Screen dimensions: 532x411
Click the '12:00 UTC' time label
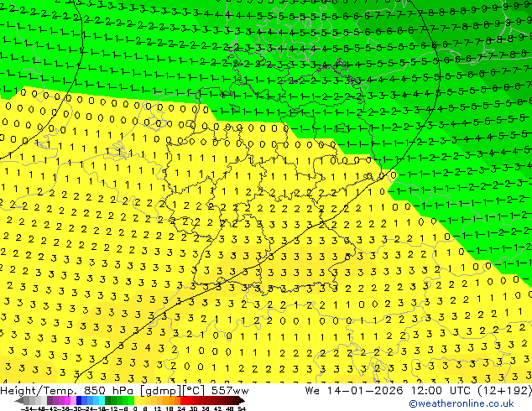[442, 391]
